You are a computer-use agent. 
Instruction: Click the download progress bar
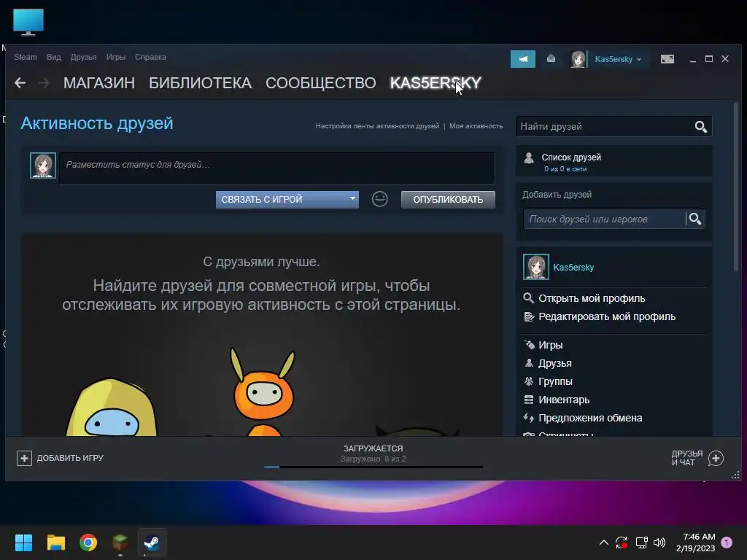pyautogui.click(x=373, y=467)
